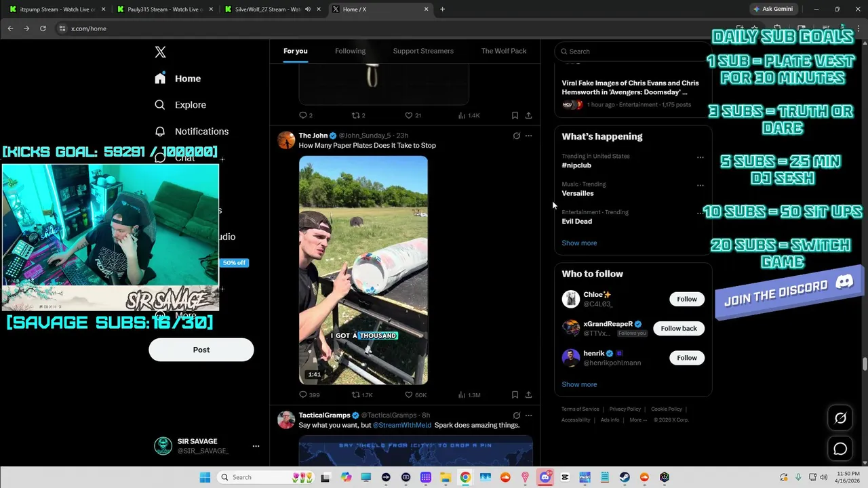Image resolution: width=868 pixels, height=488 pixels.
Task: Open the #nipclub trending topic
Action: tap(576, 165)
